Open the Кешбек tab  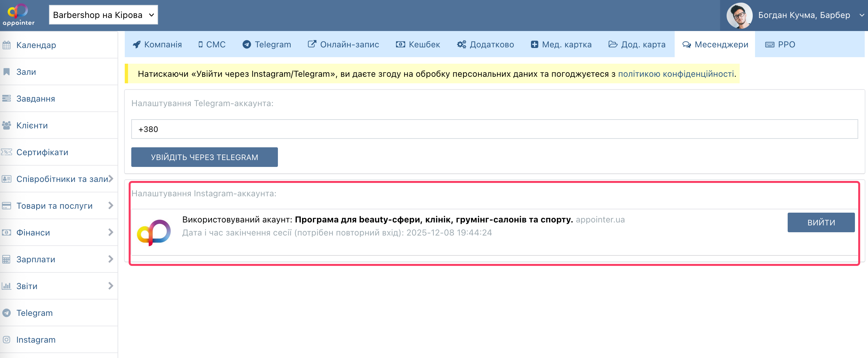pyautogui.click(x=418, y=44)
